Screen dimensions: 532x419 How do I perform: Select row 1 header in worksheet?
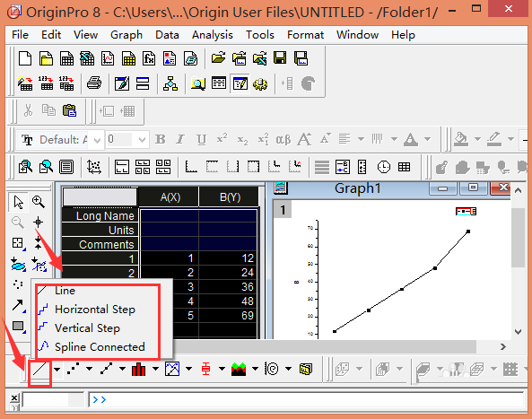pos(100,258)
